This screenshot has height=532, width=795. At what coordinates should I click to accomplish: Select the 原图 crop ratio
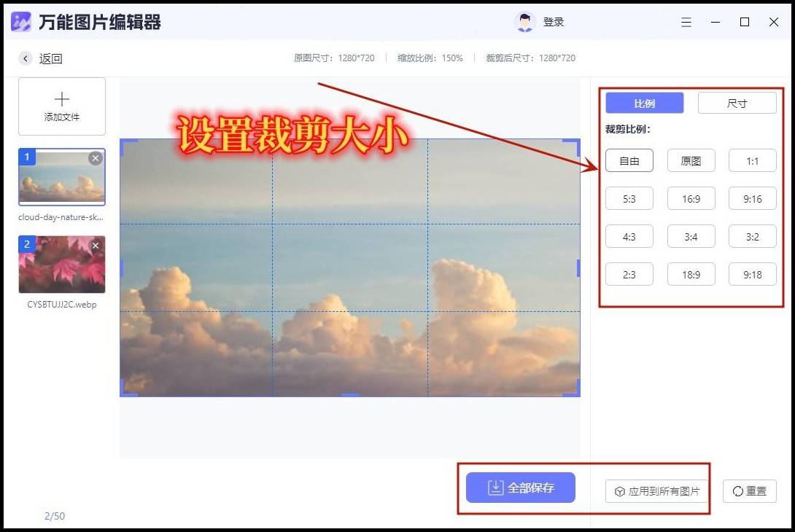click(x=691, y=160)
